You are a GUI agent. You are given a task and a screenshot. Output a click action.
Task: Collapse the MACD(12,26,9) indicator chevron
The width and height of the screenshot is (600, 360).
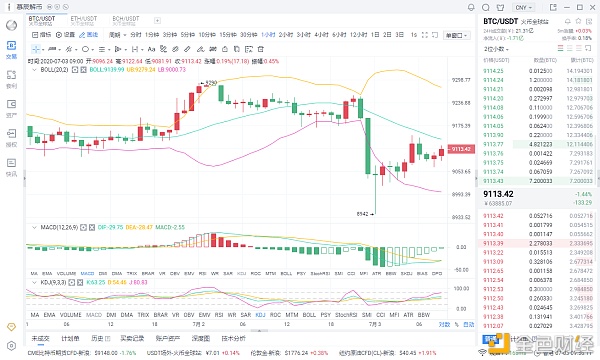[x=34, y=227]
